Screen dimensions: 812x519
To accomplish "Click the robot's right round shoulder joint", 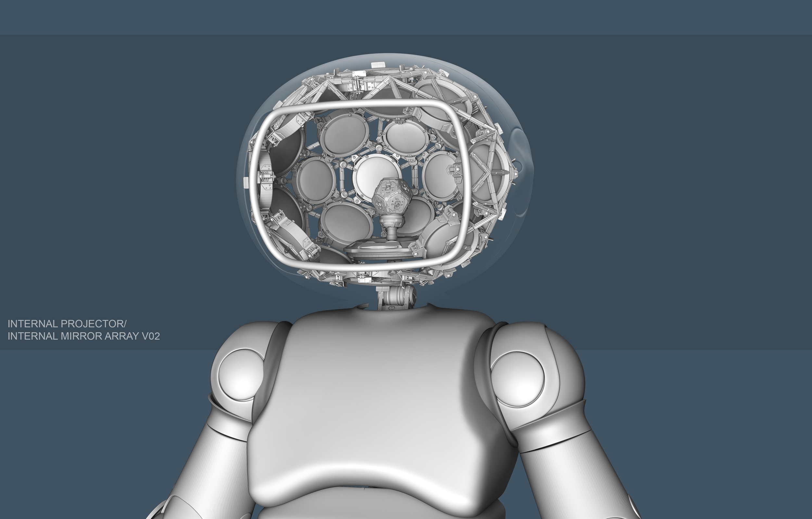I will click(517, 378).
